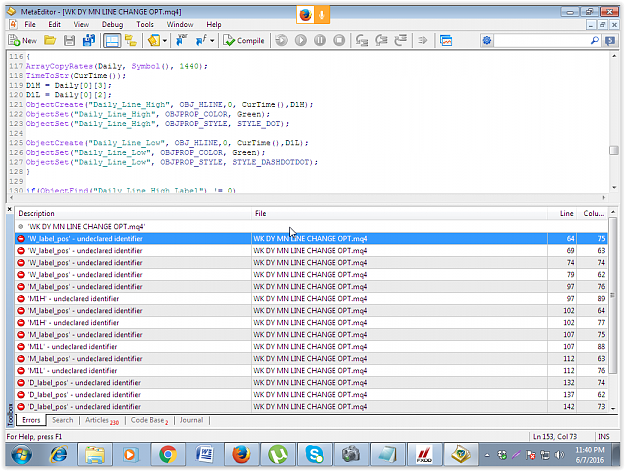Image resolution: width=625 pixels, height=471 pixels.
Task: Switch to the Errors tab
Action: (31, 420)
